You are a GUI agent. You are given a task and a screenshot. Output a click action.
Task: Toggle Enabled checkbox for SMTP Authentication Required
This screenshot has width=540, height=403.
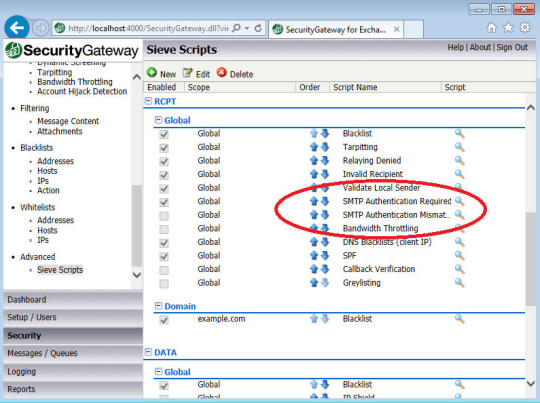(164, 202)
